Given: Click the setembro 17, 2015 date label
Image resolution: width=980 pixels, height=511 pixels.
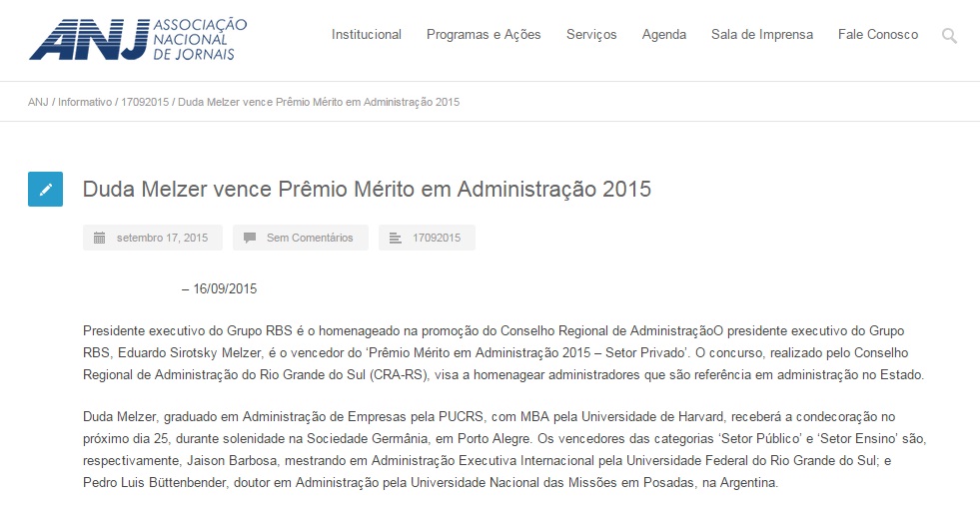Looking at the screenshot, I should (163, 238).
